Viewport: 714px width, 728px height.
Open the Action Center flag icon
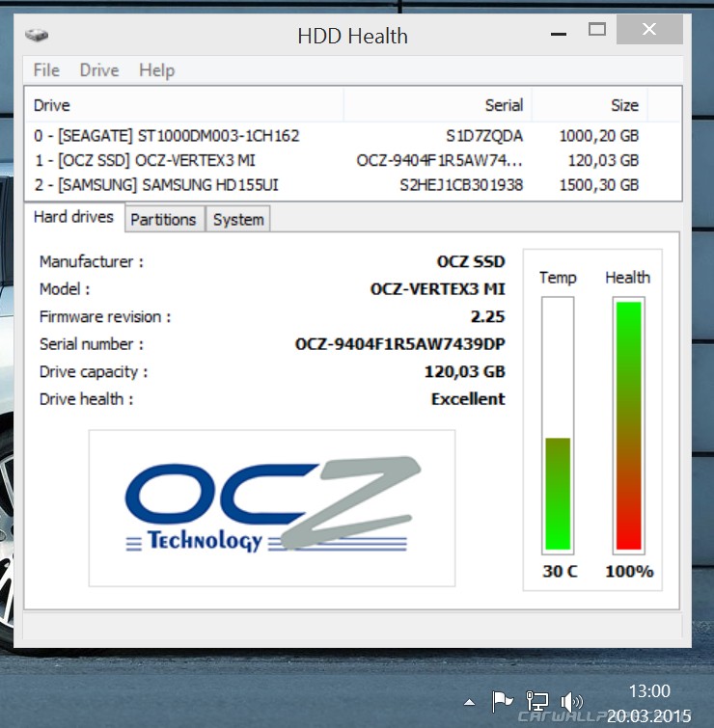tap(502, 701)
